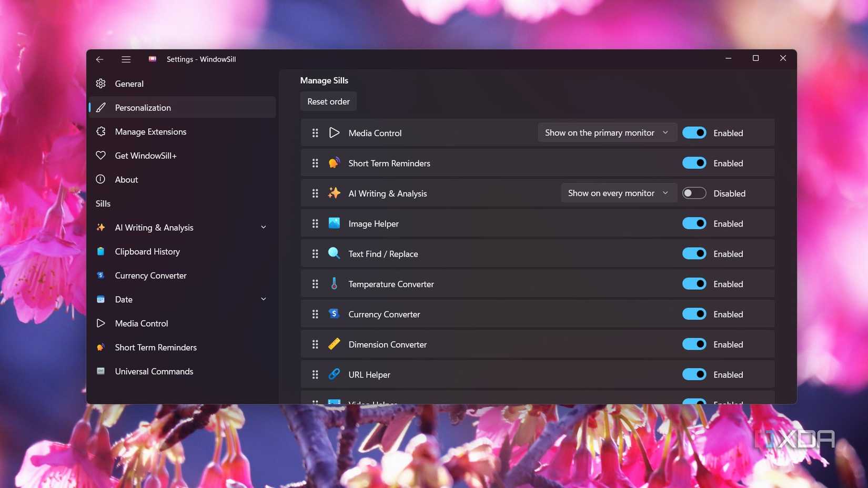Screen dimensions: 868x488
Task: Open General settings page
Action: 182,84
